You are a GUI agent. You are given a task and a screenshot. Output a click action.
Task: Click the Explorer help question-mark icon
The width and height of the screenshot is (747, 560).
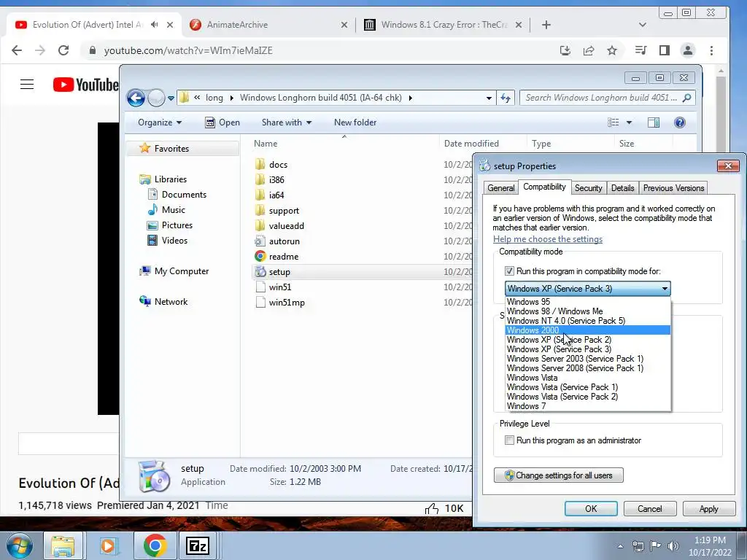point(680,122)
